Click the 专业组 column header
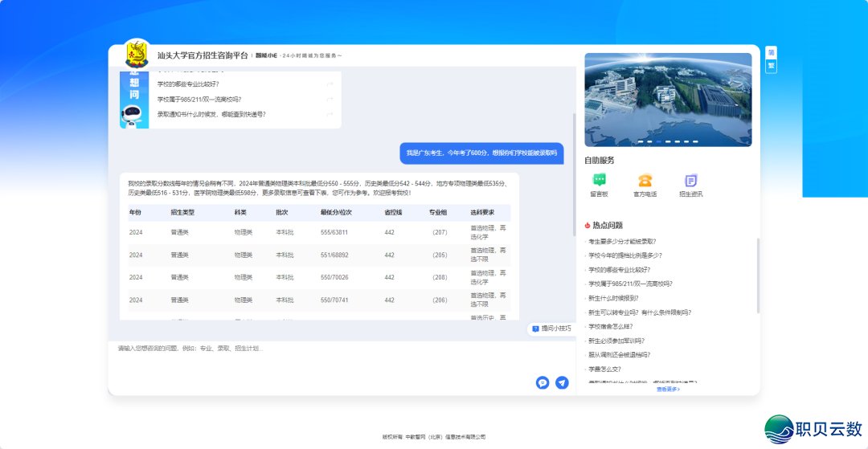Viewport: 868px width, 449px height. 438,212
